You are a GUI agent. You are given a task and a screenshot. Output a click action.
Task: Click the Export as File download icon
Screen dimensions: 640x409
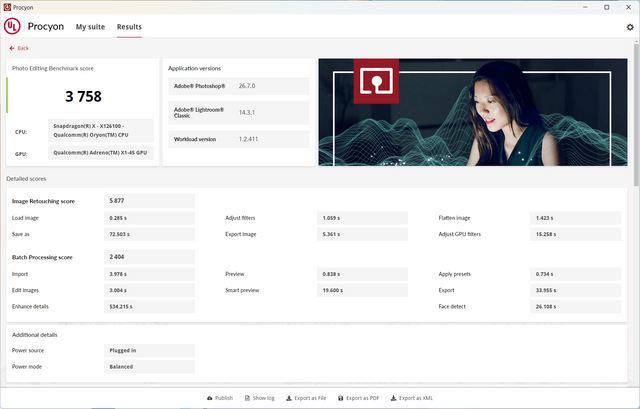289,398
